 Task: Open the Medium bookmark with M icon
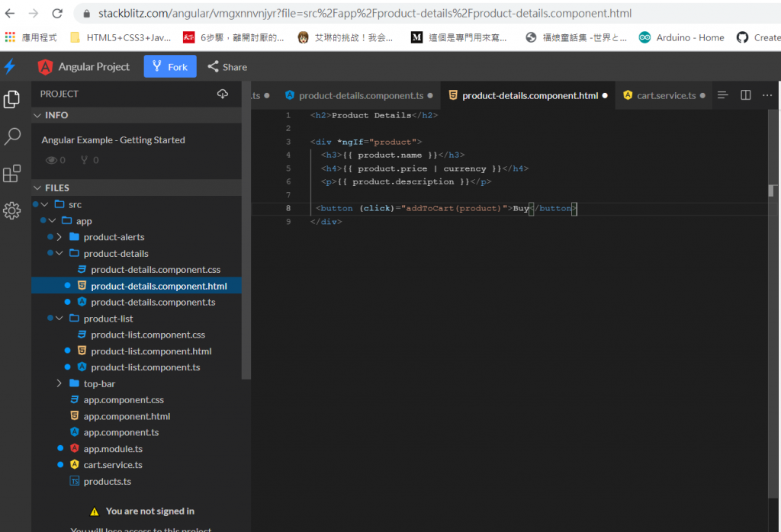[x=458, y=37]
